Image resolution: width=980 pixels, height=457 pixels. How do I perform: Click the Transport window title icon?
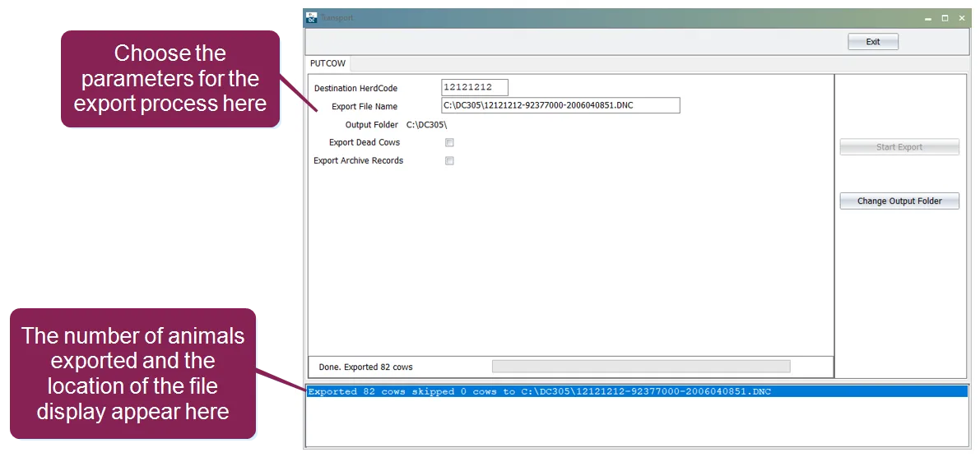(x=311, y=17)
